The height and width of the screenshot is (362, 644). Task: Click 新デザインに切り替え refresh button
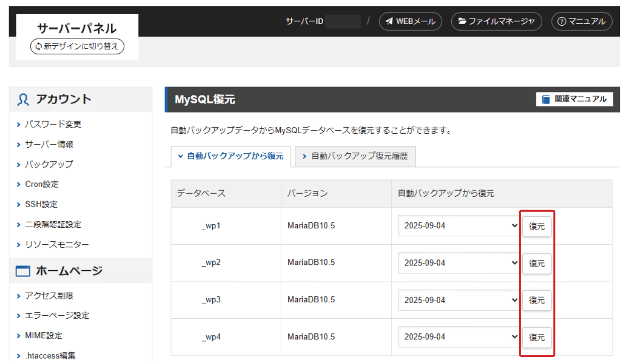[x=77, y=46]
